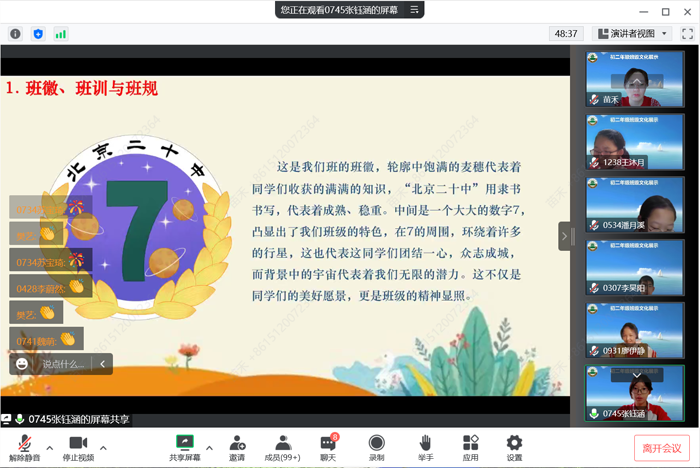Open the meeting info icon
This screenshot has width=700, height=468.
tap(15, 34)
